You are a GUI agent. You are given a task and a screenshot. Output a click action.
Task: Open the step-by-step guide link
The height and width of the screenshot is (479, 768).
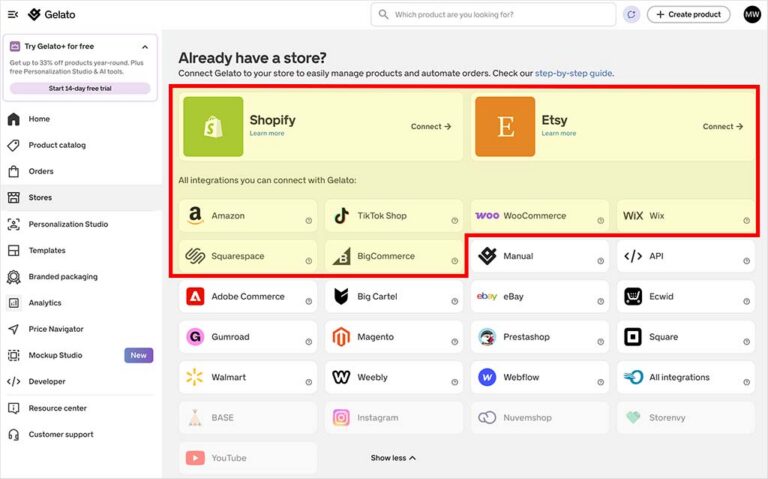click(x=574, y=73)
